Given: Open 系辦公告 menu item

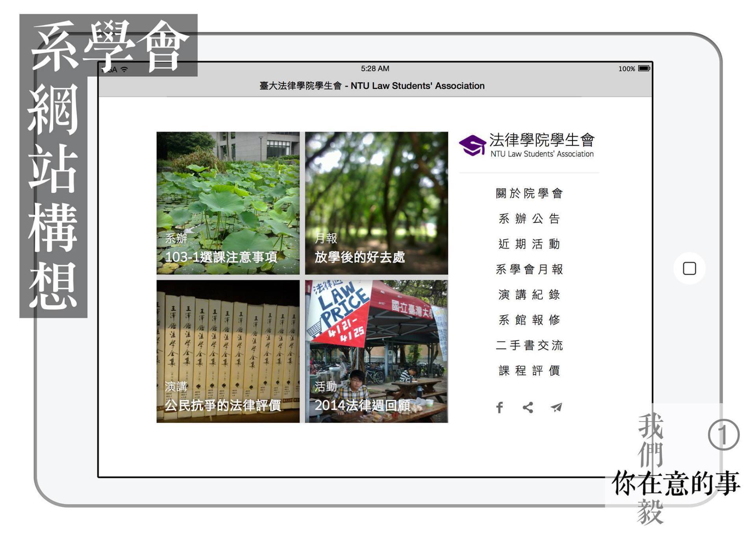Looking at the screenshot, I should [529, 218].
